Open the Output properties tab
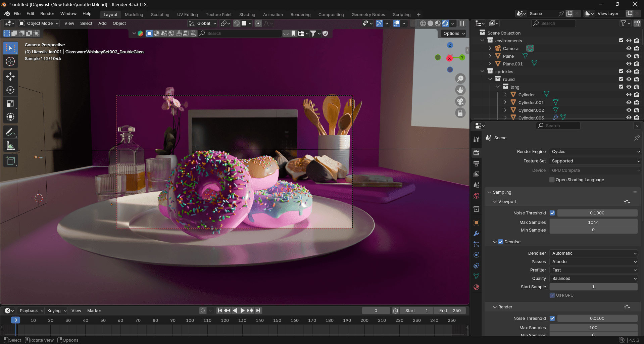Image resolution: width=644 pixels, height=344 pixels. 476,163
